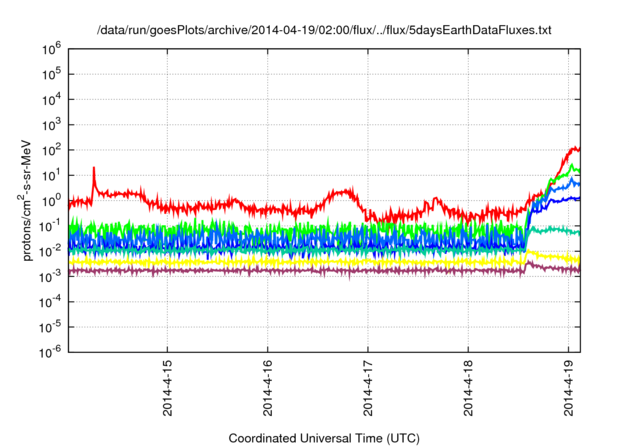Click the 10^-4 y-axis tick label

click(51, 302)
